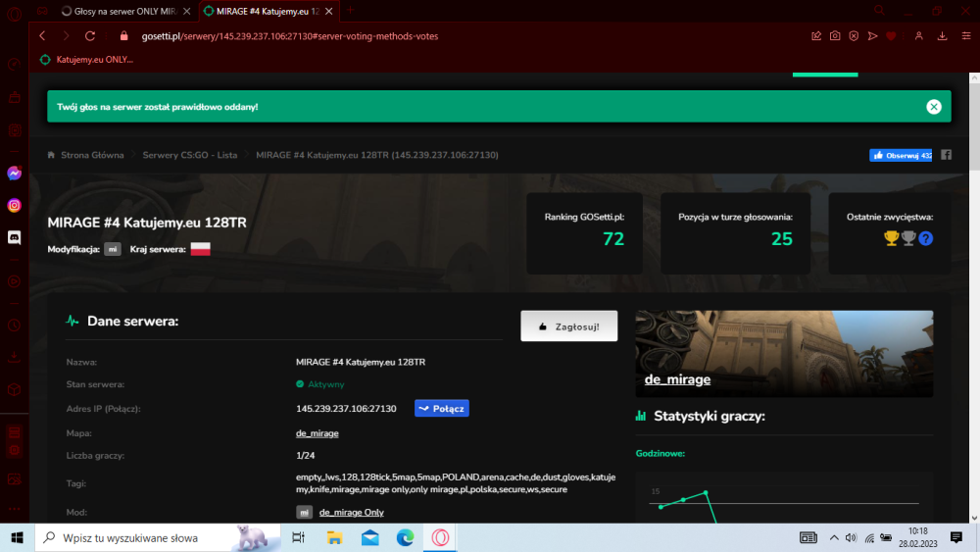Open Instagram in the Opera sidebar
Viewport: 980px width, 552px height.
15,205
